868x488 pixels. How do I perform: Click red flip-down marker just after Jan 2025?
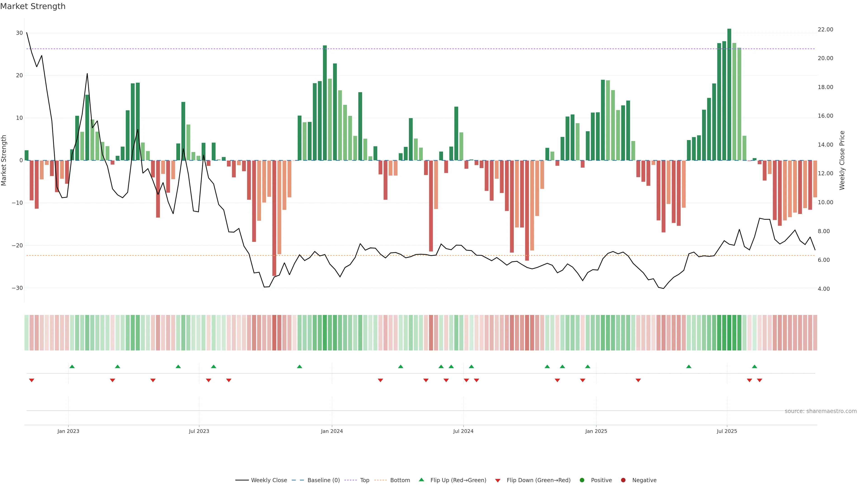tap(638, 380)
